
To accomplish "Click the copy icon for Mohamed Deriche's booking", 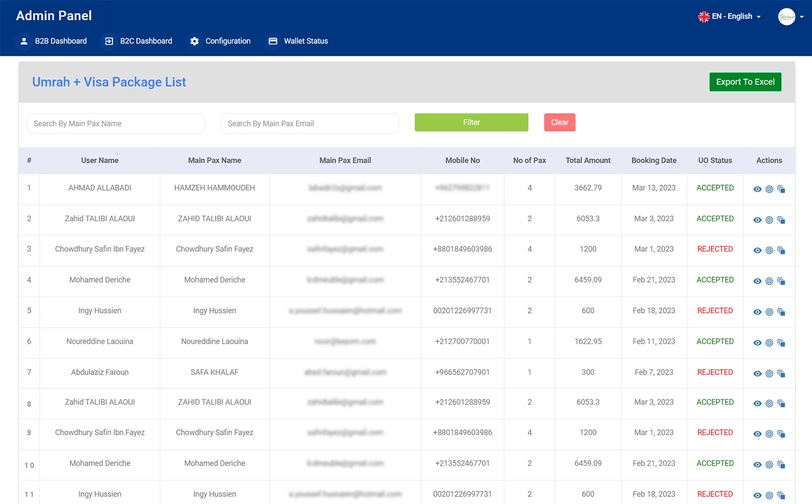I will pos(781,281).
